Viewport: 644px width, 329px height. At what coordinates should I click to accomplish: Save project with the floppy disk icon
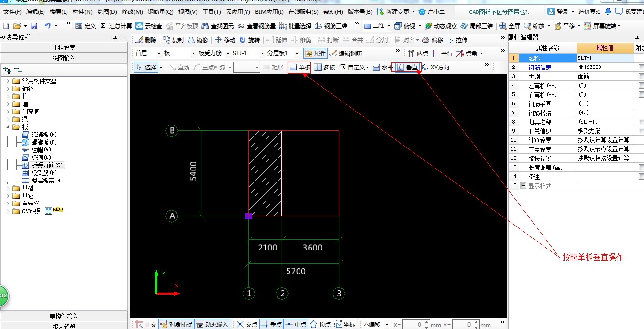pyautogui.click(x=34, y=26)
